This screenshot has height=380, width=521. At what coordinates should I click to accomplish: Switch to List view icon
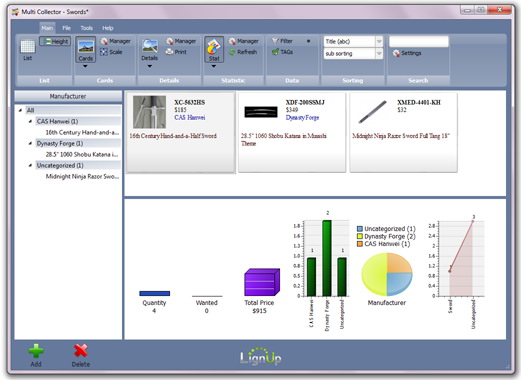28,47
